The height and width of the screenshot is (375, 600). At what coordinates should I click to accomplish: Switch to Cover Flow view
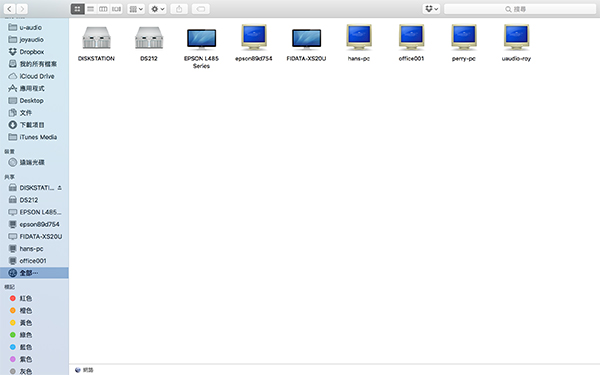pos(116,9)
